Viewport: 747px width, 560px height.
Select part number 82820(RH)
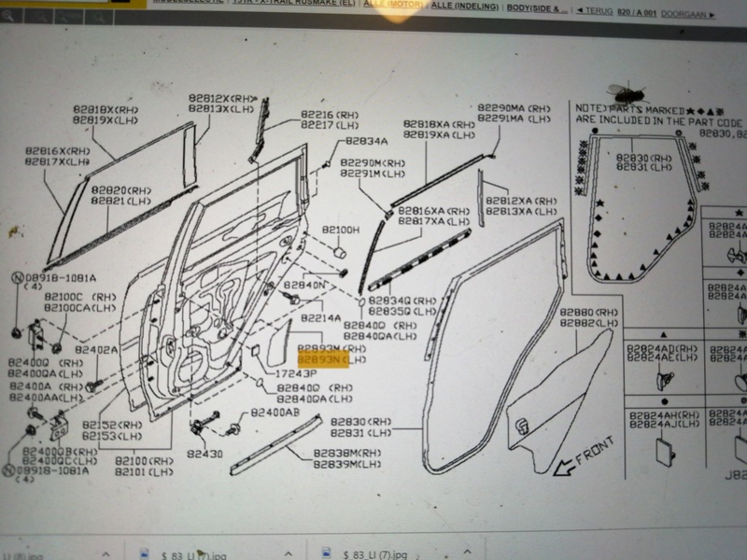pyautogui.click(x=121, y=190)
